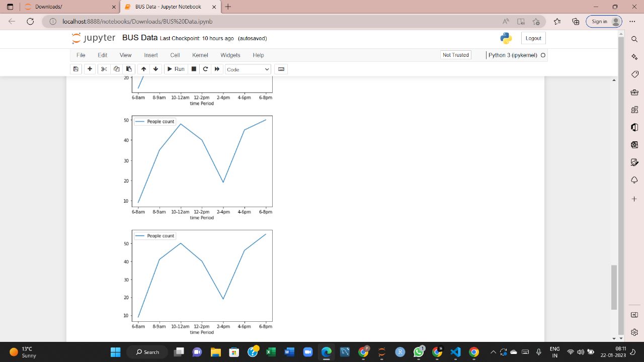644x362 pixels.
Task: Open Edge sidebar shopping tag icon
Action: tap(634, 74)
